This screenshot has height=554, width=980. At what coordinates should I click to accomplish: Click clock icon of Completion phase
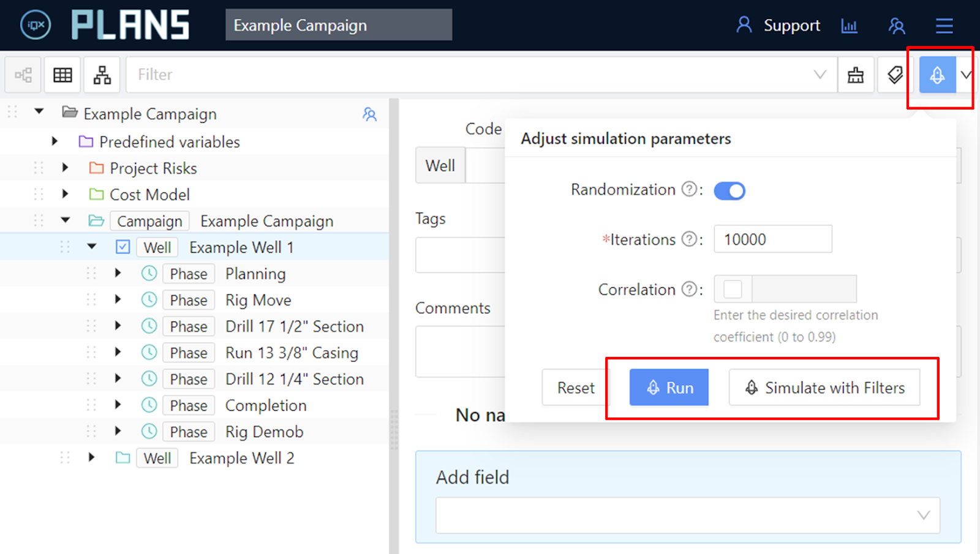[149, 405]
